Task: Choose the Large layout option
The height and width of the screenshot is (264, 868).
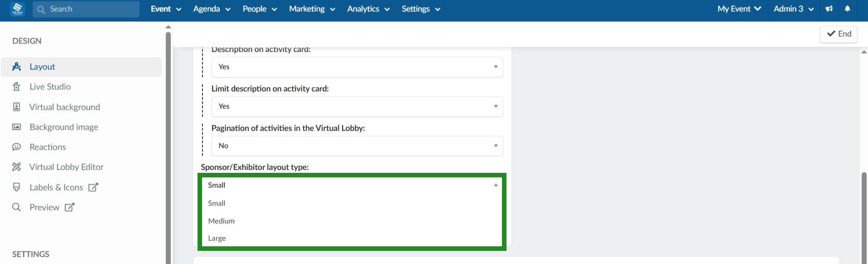Action: pos(352,238)
